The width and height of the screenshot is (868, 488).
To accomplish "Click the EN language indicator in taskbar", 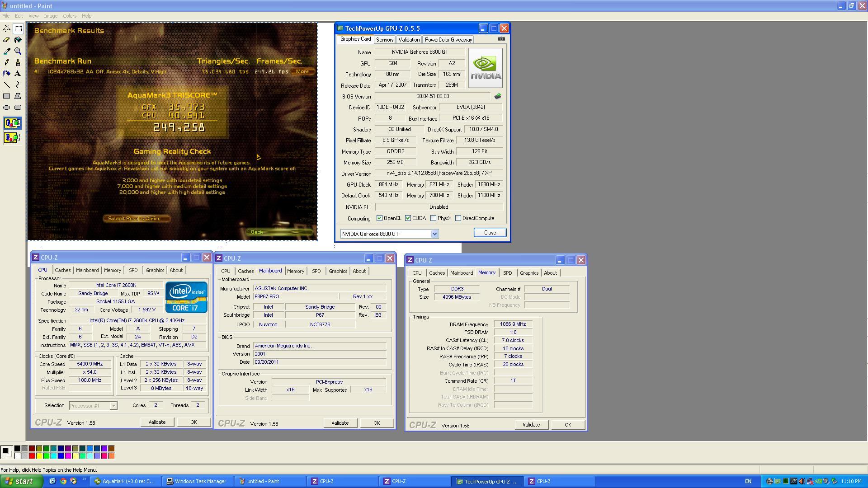I will coord(748,481).
